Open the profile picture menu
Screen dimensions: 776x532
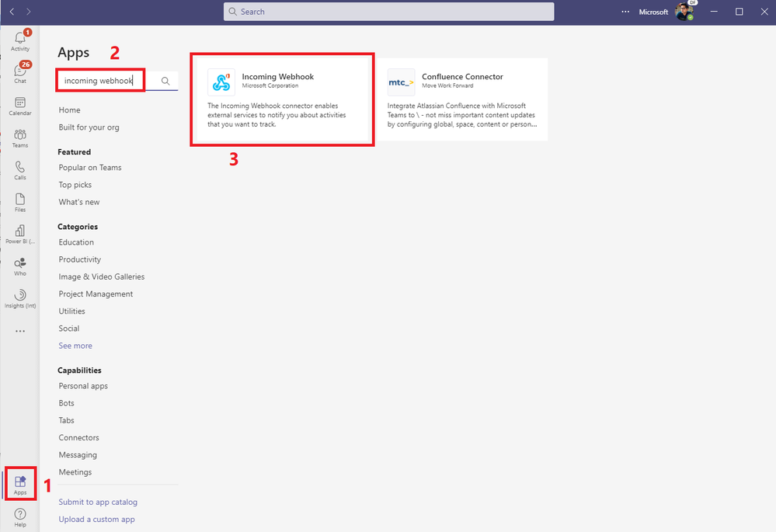click(684, 12)
